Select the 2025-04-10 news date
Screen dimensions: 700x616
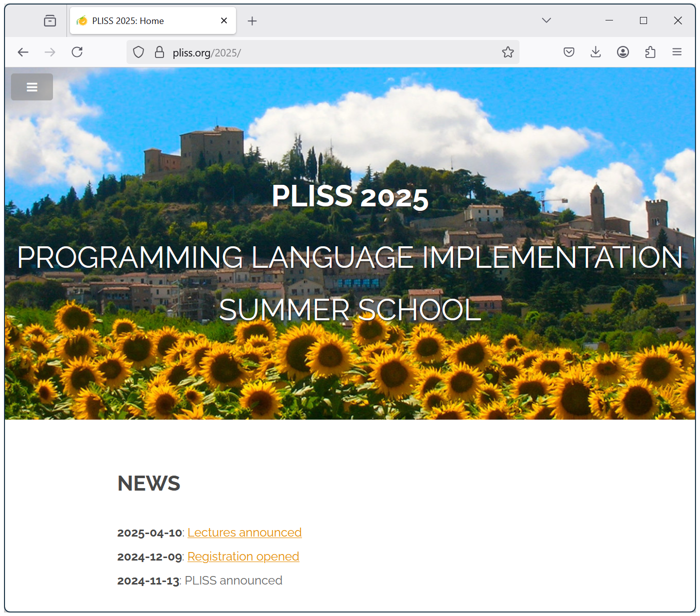click(149, 533)
